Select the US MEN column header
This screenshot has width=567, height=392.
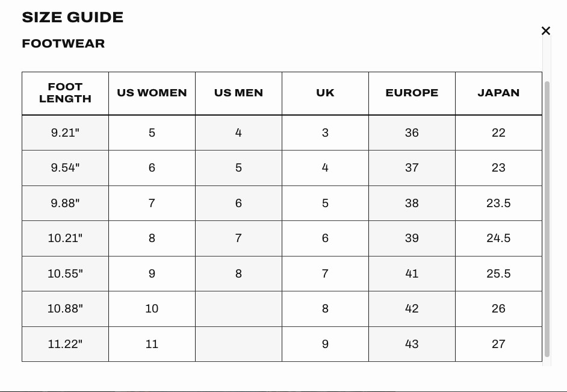pyautogui.click(x=239, y=93)
